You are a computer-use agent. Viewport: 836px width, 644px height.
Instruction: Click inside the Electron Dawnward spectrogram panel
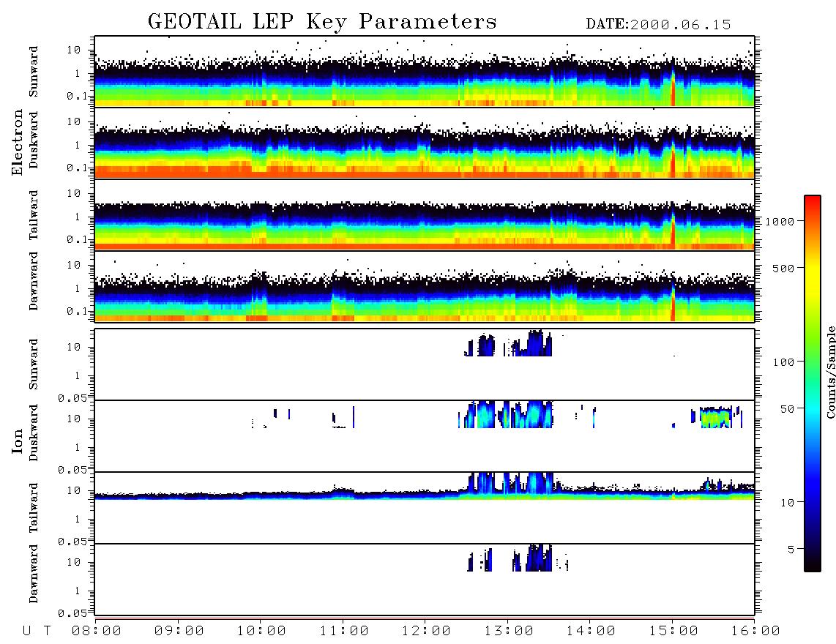[x=425, y=286]
